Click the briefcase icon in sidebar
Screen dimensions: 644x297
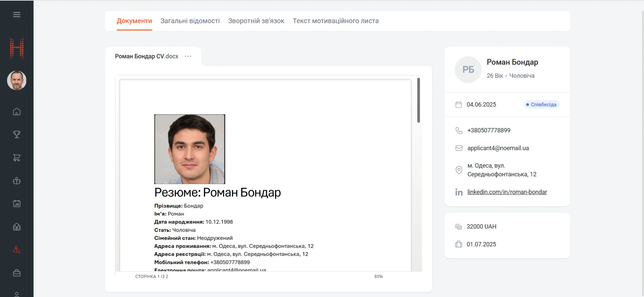pyautogui.click(x=17, y=273)
